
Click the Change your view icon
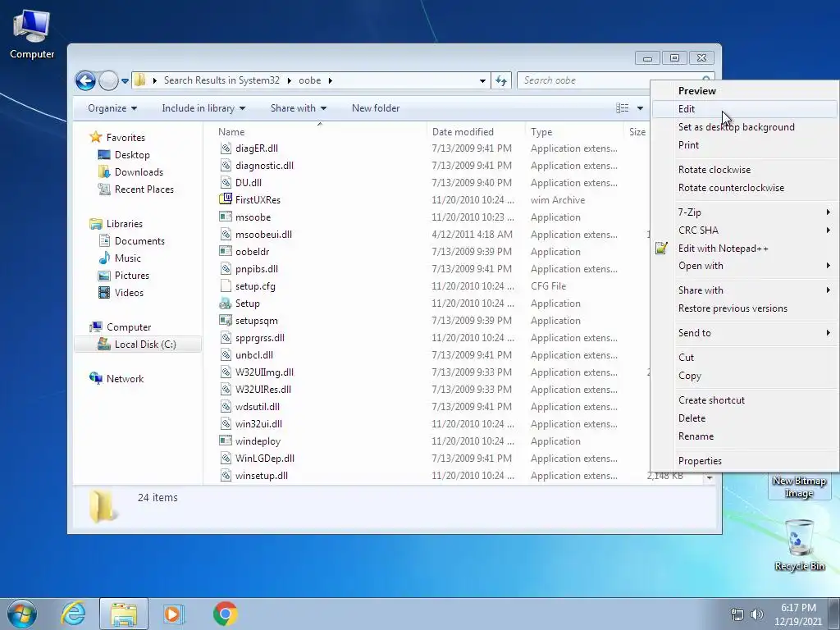click(x=622, y=108)
